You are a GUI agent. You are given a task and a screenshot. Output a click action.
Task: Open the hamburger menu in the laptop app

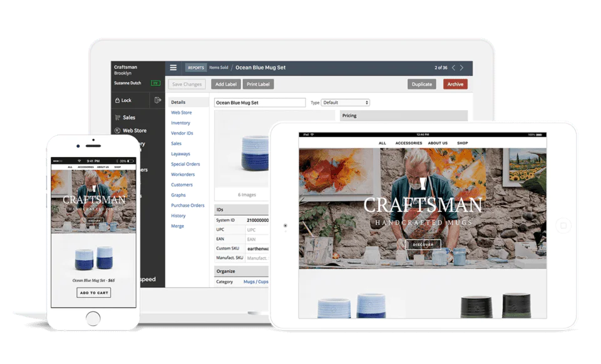click(x=173, y=68)
